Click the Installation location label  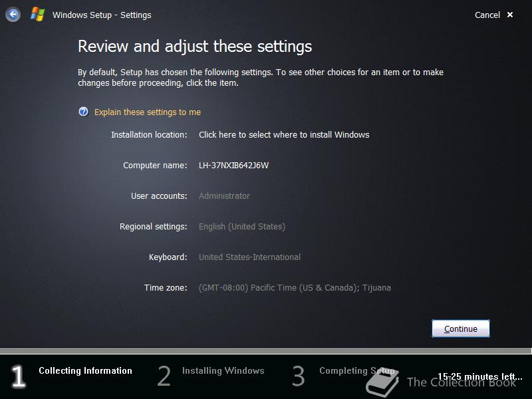click(149, 135)
